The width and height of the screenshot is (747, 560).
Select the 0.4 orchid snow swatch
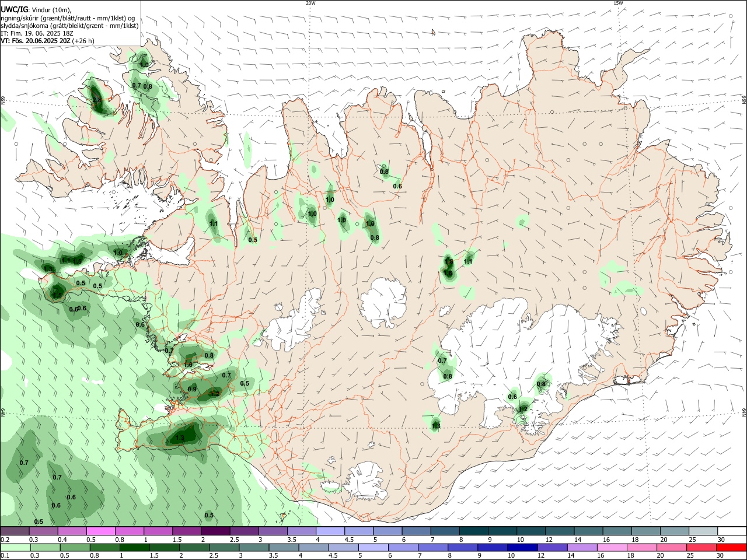pos(72,531)
